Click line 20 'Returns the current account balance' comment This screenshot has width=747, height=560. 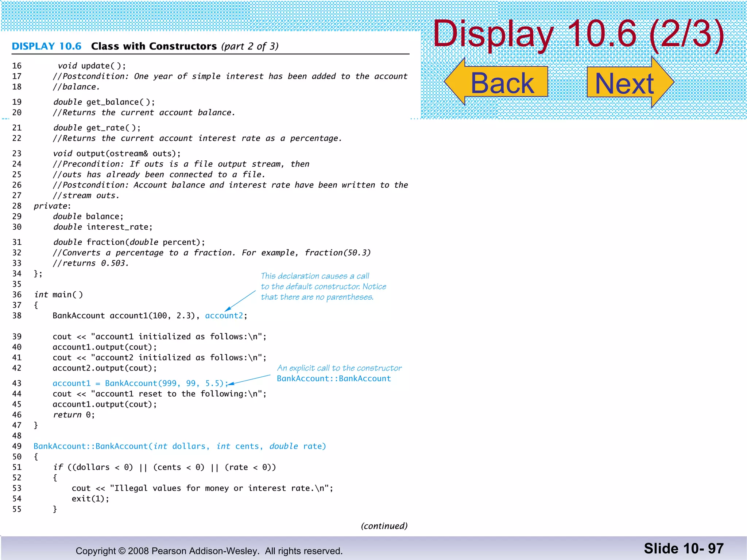click(x=144, y=113)
